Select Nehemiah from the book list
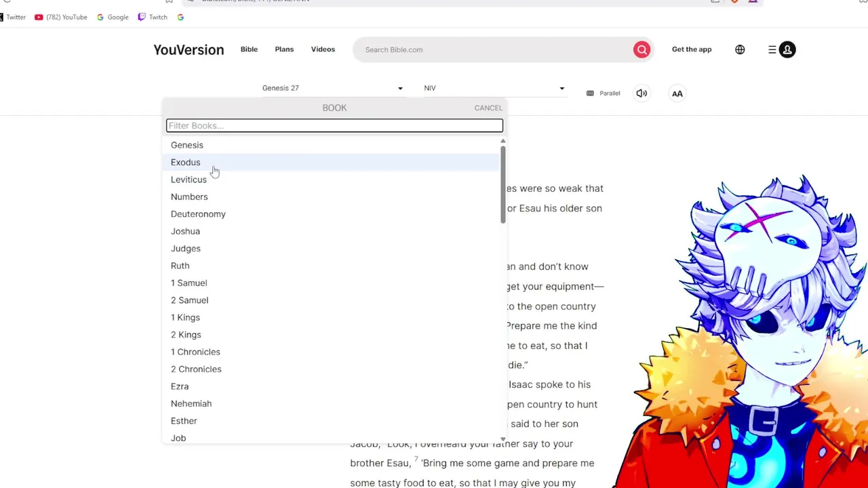868x488 pixels. (332, 404)
